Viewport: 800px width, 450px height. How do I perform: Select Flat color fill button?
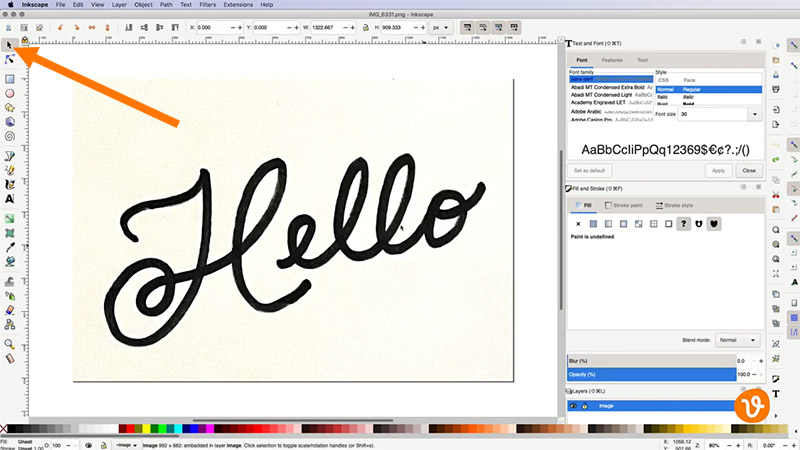tap(593, 223)
